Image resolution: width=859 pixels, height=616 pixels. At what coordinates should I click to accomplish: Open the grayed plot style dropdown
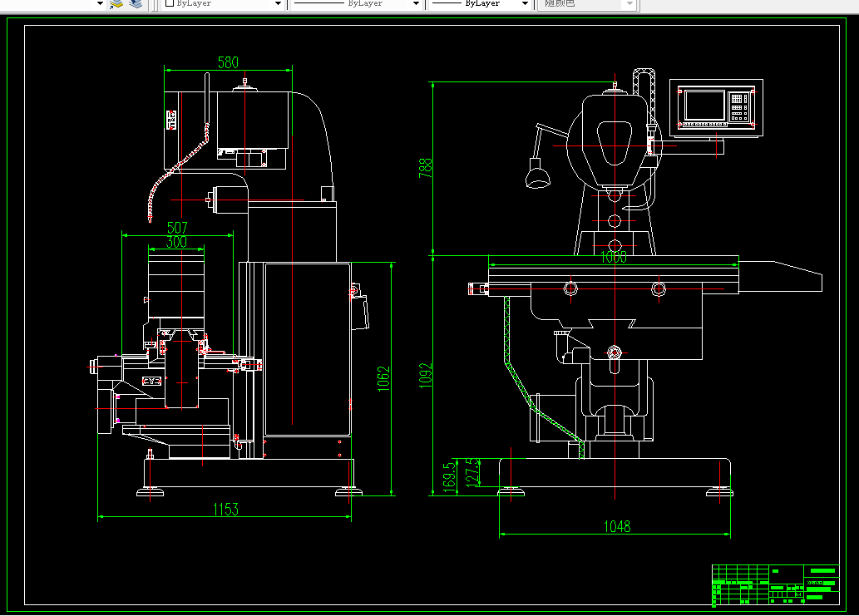pos(587,4)
